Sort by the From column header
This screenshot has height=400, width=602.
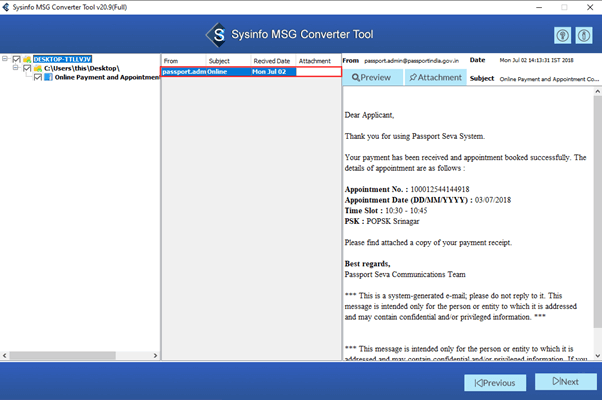coord(184,61)
